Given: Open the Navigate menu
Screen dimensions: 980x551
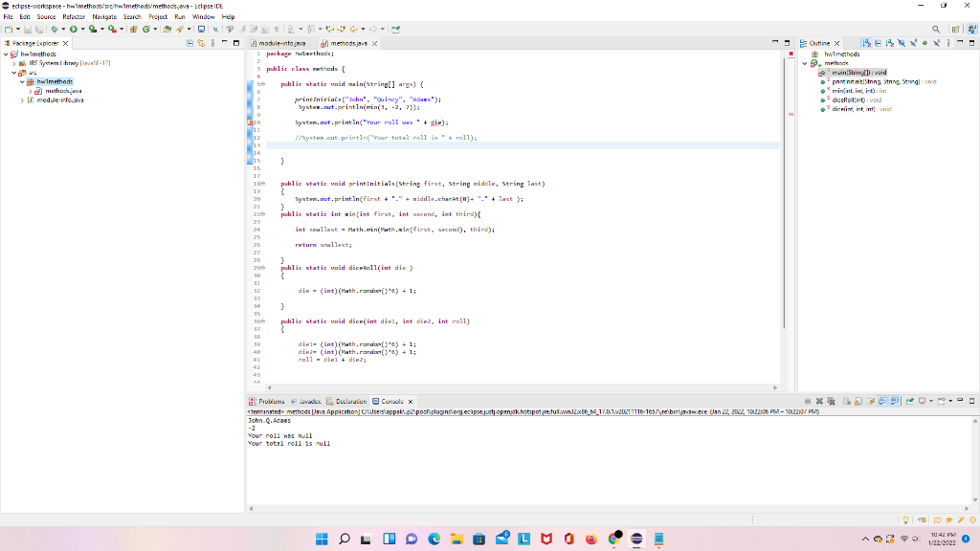Looking at the screenshot, I should [x=104, y=17].
